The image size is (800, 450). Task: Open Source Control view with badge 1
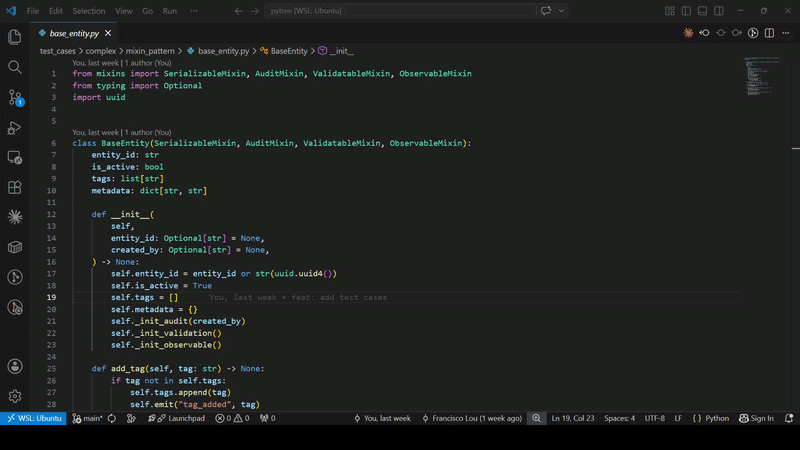click(x=15, y=97)
